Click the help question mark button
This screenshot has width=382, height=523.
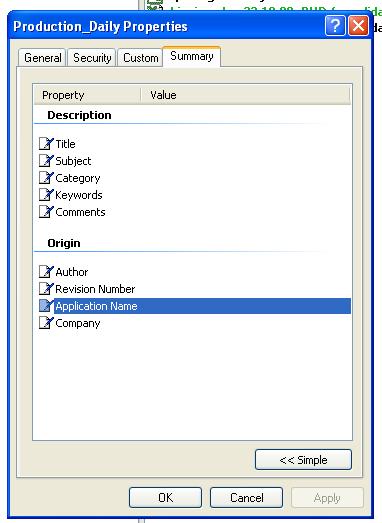(x=335, y=26)
